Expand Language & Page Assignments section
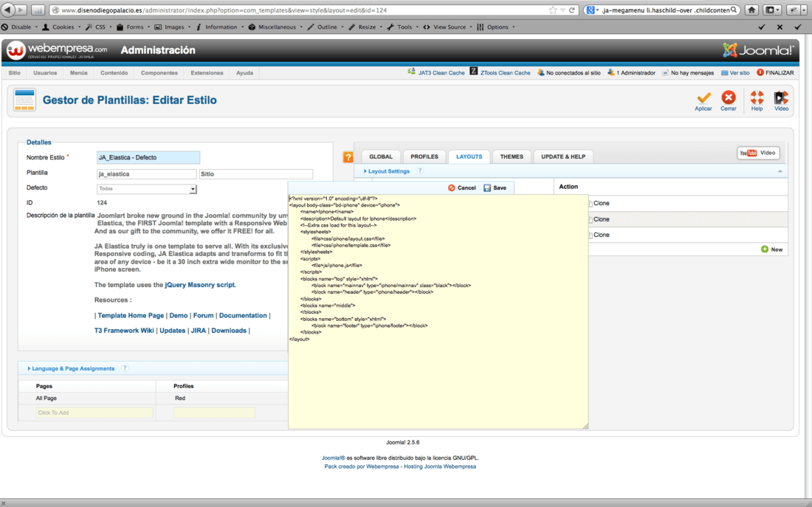Image resolution: width=812 pixels, height=507 pixels. point(72,369)
